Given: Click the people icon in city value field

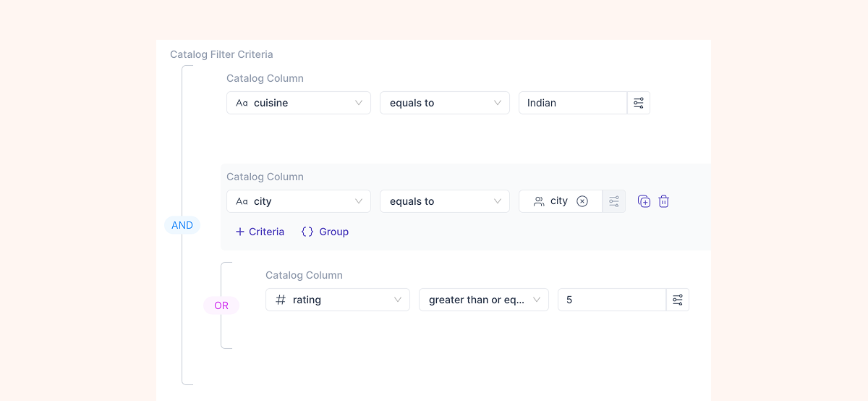Looking at the screenshot, I should [539, 201].
